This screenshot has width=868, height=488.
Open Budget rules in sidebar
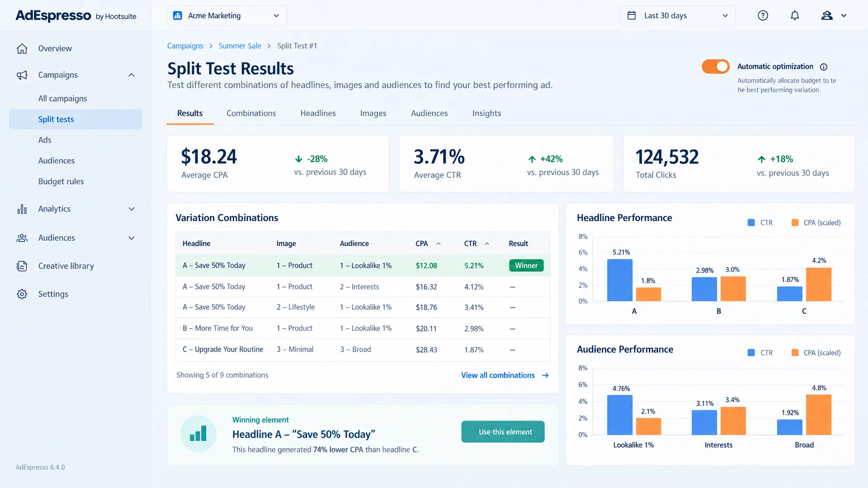[x=61, y=182]
